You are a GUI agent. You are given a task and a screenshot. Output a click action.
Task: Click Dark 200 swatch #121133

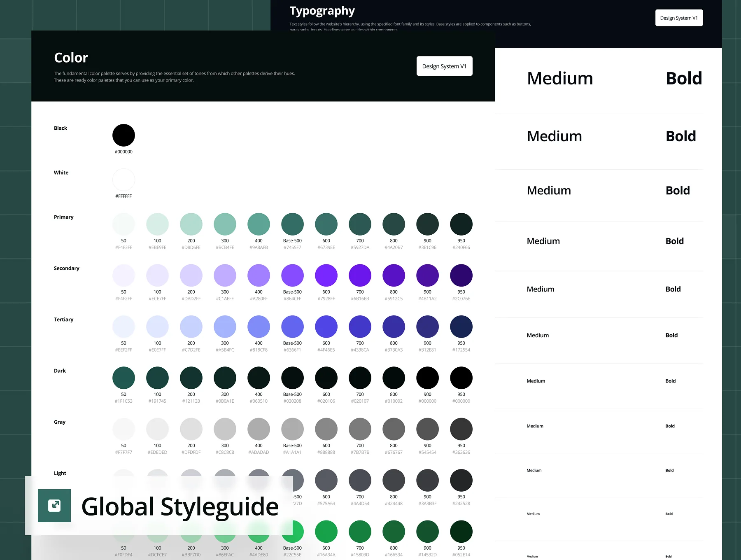click(191, 378)
